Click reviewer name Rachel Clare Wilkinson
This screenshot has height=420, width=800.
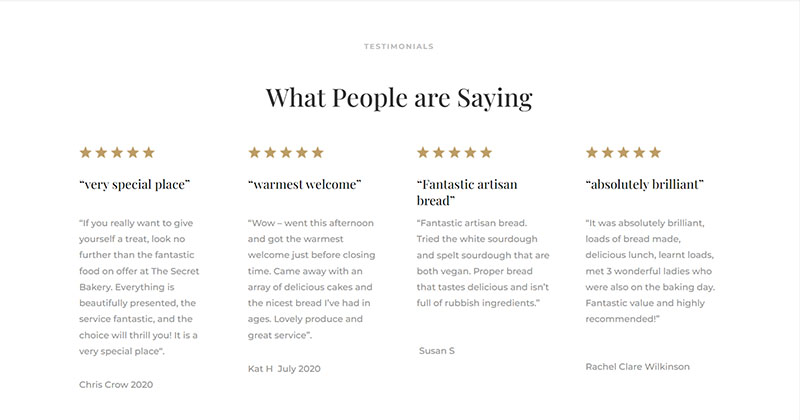pos(638,366)
